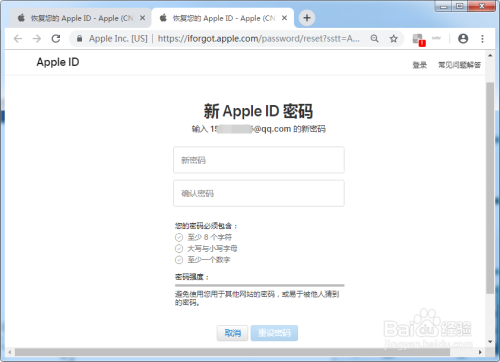
Task: Open Chrome's three-dot menu
Action: pyautogui.click(x=482, y=39)
